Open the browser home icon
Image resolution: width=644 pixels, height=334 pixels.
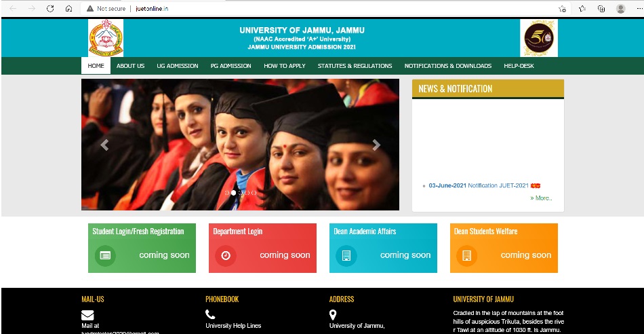(68, 9)
